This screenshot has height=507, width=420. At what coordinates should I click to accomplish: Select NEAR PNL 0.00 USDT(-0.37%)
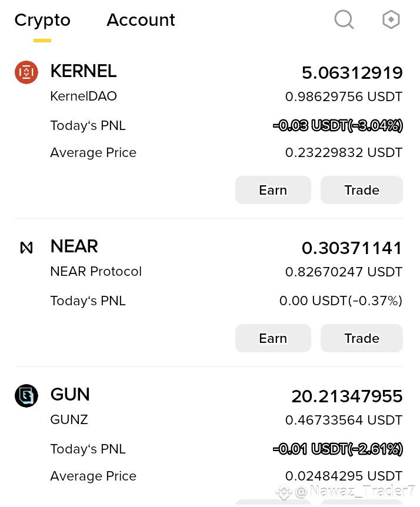pos(341,301)
